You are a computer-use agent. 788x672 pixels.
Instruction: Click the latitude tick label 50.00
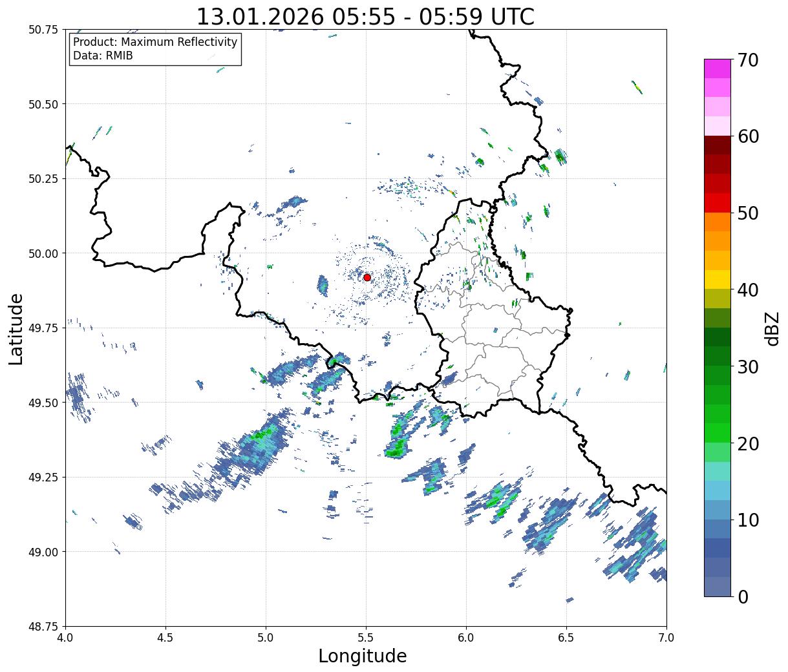43,253
